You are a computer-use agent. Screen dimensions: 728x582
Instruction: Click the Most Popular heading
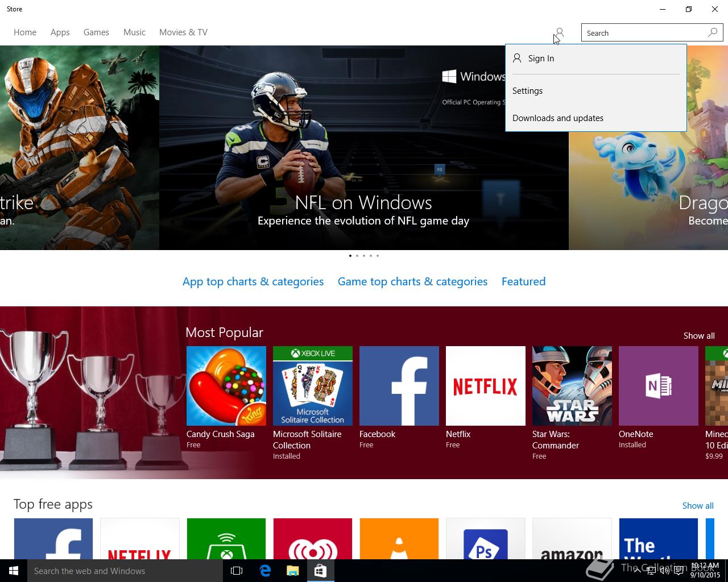[224, 332]
